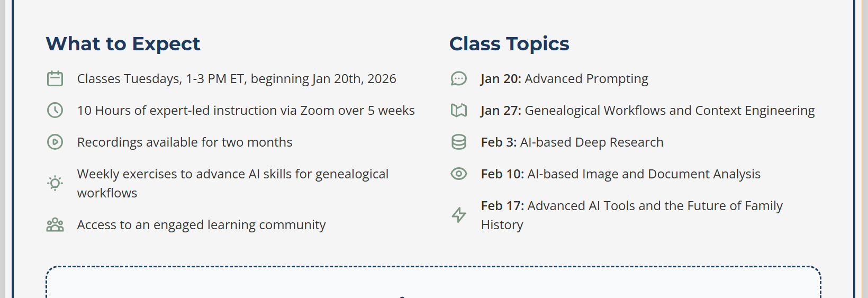The width and height of the screenshot is (868, 298).
Task: Click the calendar icon beside Classes Tuesdays
Action: click(x=55, y=79)
